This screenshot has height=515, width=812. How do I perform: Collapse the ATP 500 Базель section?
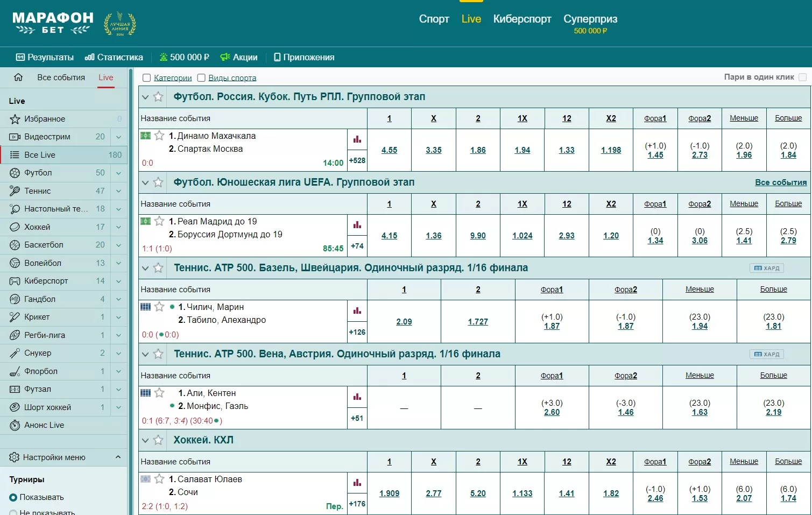coord(145,268)
